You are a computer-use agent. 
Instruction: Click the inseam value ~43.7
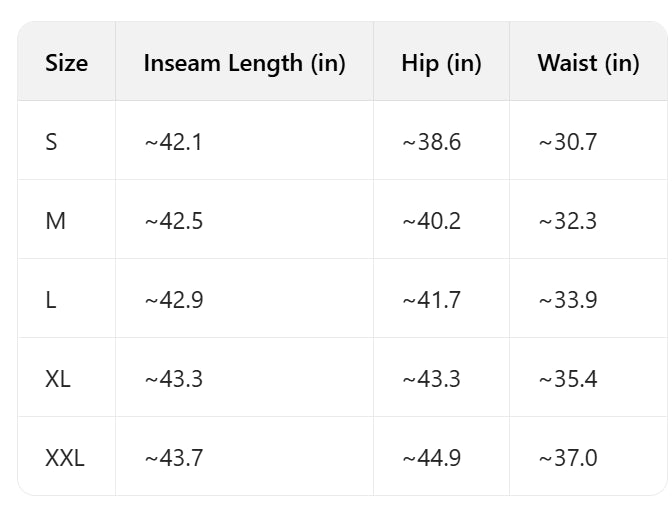click(x=173, y=458)
